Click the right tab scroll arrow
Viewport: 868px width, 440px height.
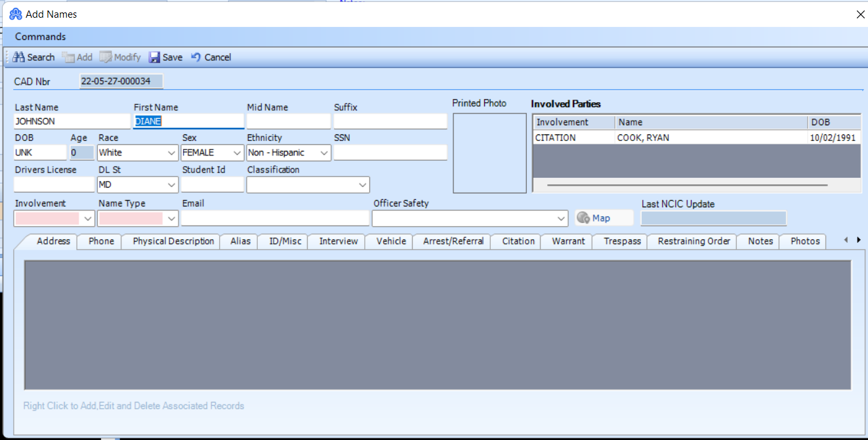point(859,241)
